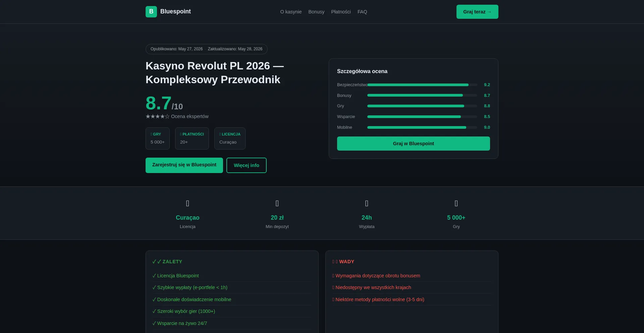Click the ZALETY heading
Viewport: 644px width, 333px height.
[167, 262]
